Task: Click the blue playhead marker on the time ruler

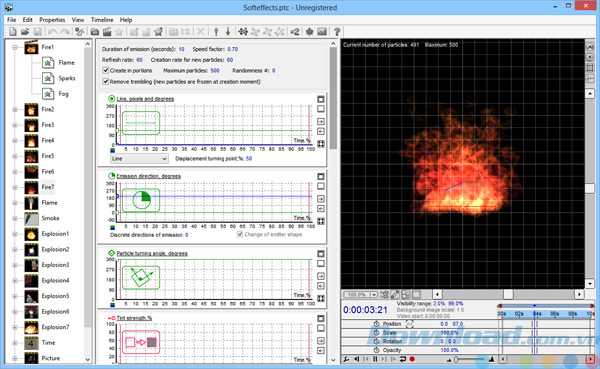Action: tap(535, 306)
